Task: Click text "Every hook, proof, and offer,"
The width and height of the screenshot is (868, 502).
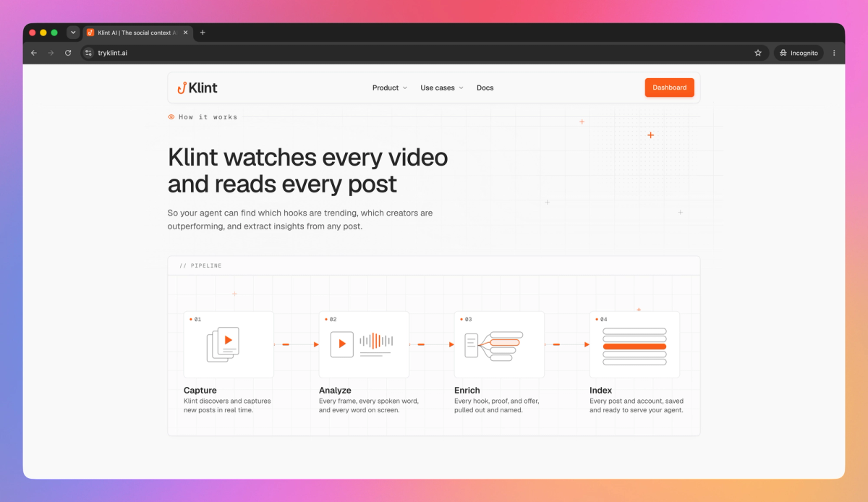Action: [497, 401]
